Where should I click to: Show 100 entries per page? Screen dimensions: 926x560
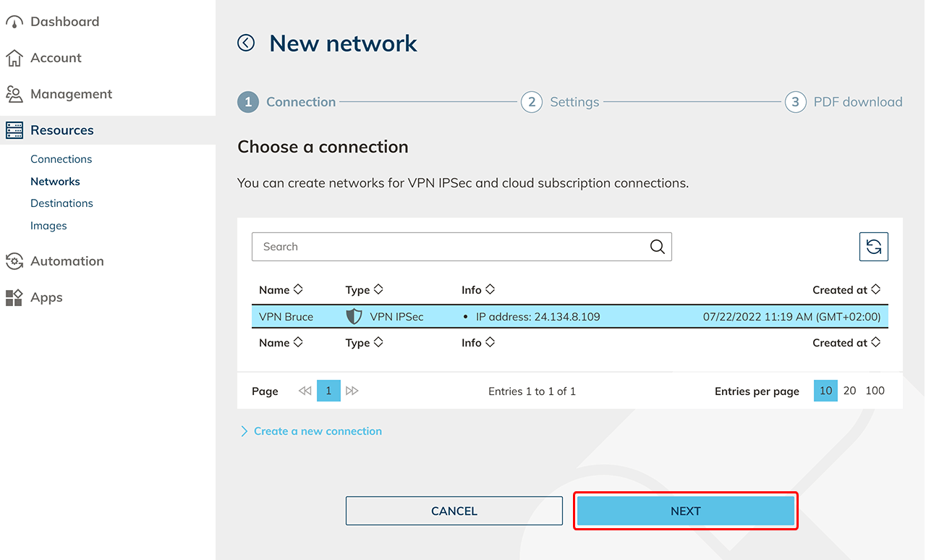875,391
